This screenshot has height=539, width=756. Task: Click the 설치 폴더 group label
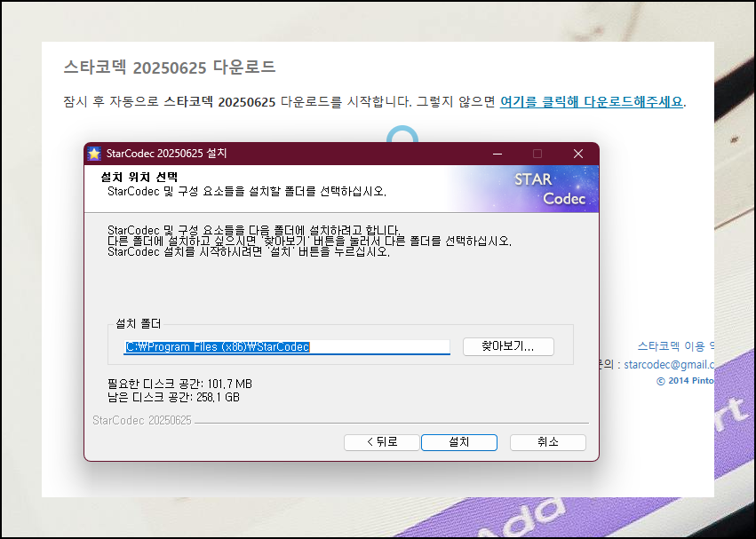tap(139, 323)
